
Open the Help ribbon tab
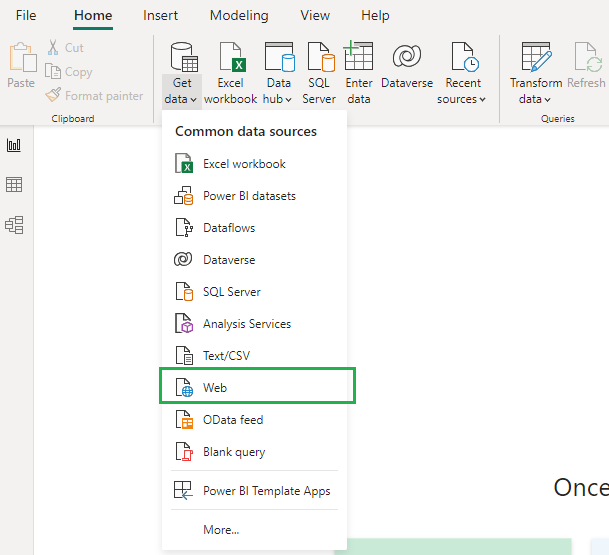tap(375, 16)
